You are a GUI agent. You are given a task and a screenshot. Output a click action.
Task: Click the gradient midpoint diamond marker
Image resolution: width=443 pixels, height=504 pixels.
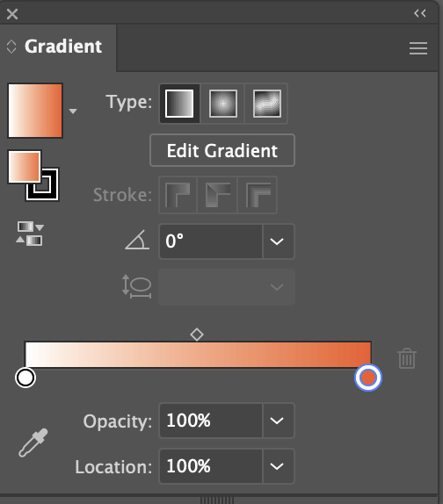197,335
